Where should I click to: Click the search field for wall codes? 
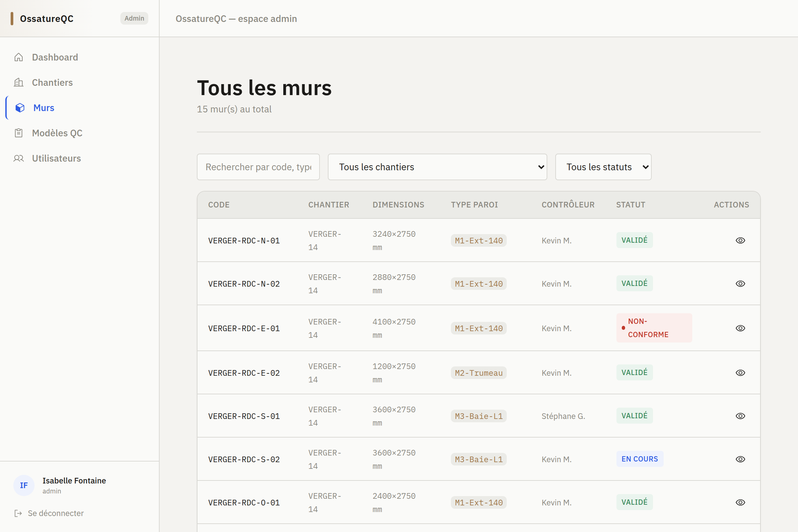click(x=258, y=167)
